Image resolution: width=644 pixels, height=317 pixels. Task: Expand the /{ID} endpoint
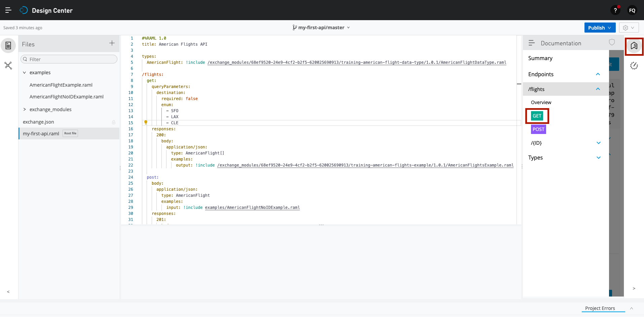tap(598, 143)
